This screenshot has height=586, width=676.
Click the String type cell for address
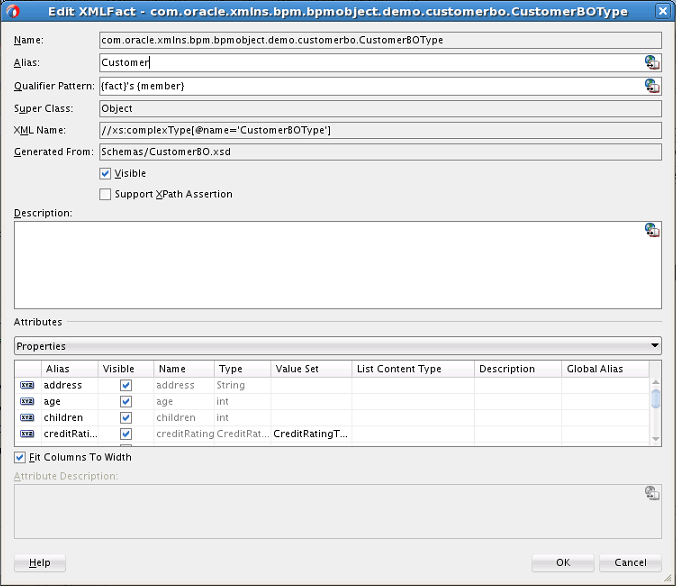click(x=243, y=385)
